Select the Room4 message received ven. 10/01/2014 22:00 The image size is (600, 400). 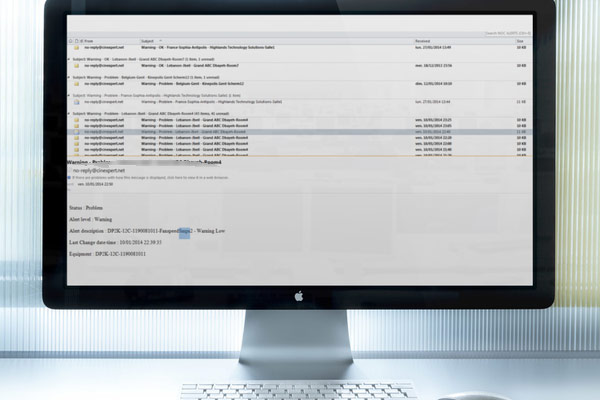[x=300, y=144]
